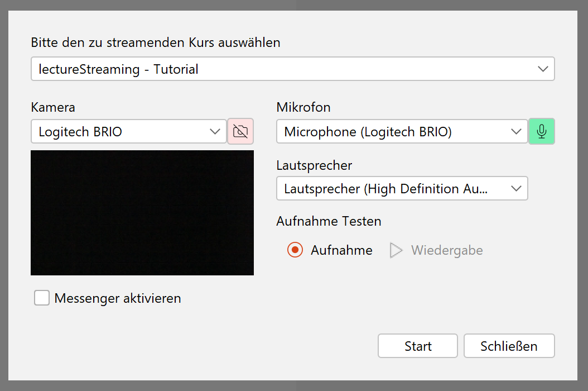Toggle the camera off icon next to Kamera
This screenshot has height=391, width=588.
[240, 131]
